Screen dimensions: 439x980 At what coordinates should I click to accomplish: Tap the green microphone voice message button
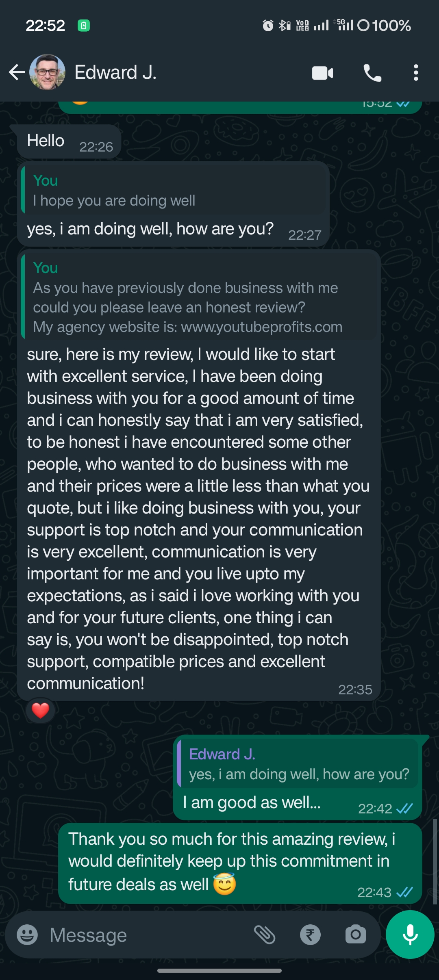(410, 934)
